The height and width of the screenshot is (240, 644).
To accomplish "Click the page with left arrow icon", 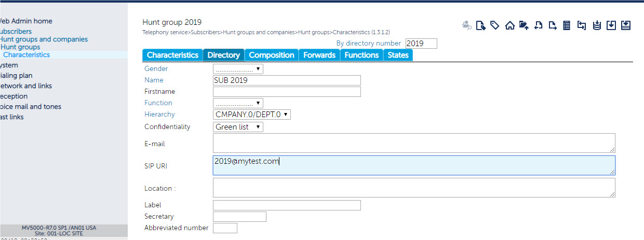I will click(539, 25).
